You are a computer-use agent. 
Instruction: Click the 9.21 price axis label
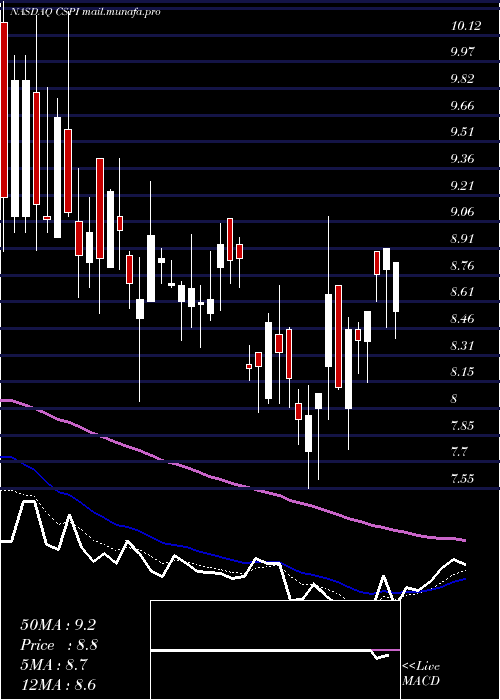(x=463, y=186)
